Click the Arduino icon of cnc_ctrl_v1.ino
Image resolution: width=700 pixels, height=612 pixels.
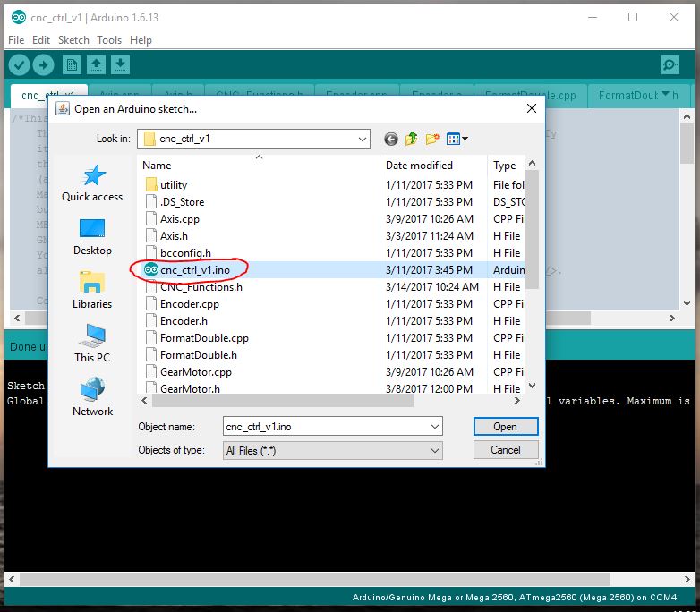click(151, 269)
